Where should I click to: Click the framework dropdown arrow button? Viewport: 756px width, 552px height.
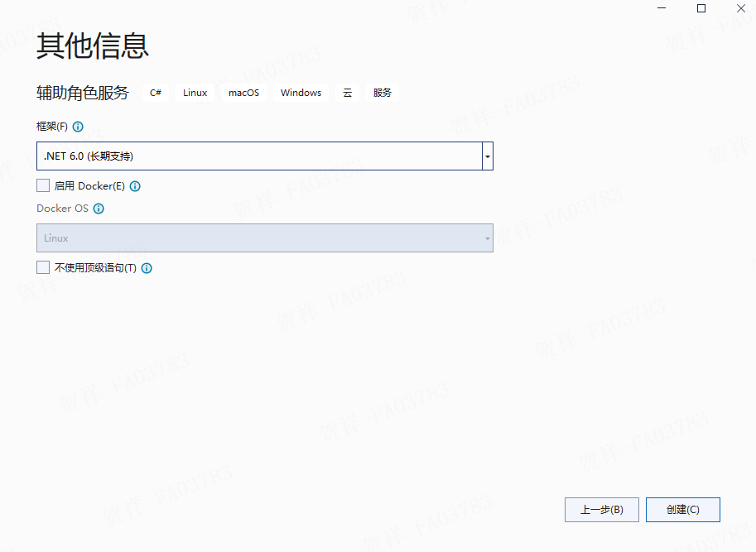488,156
